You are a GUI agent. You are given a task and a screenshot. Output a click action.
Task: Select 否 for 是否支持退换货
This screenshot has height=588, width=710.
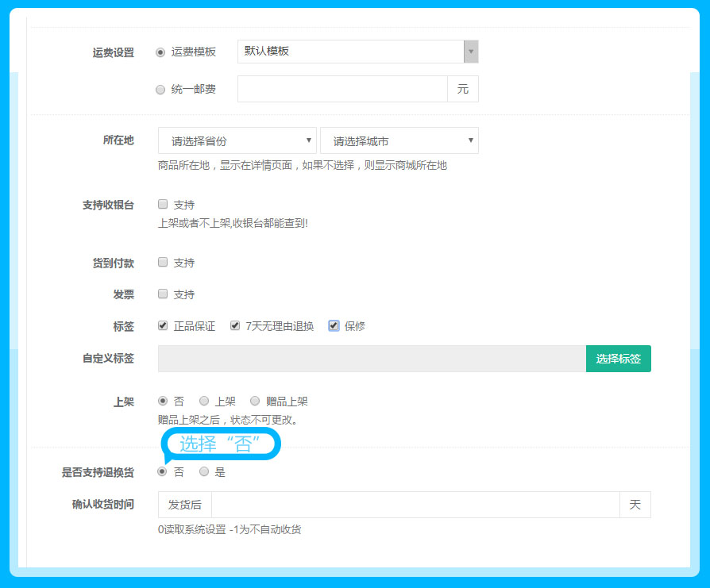point(163,471)
